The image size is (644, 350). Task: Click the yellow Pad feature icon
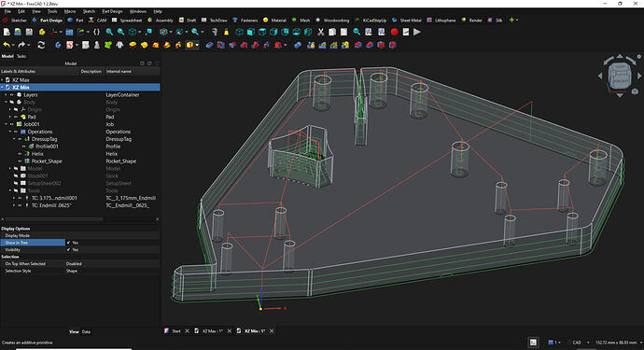pyautogui.click(x=133, y=45)
